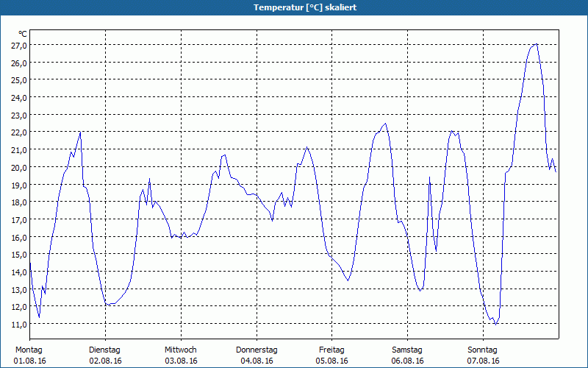This screenshot has height=368, width=588.
Task: Click the date 03.08.16
Action: pyautogui.click(x=181, y=361)
